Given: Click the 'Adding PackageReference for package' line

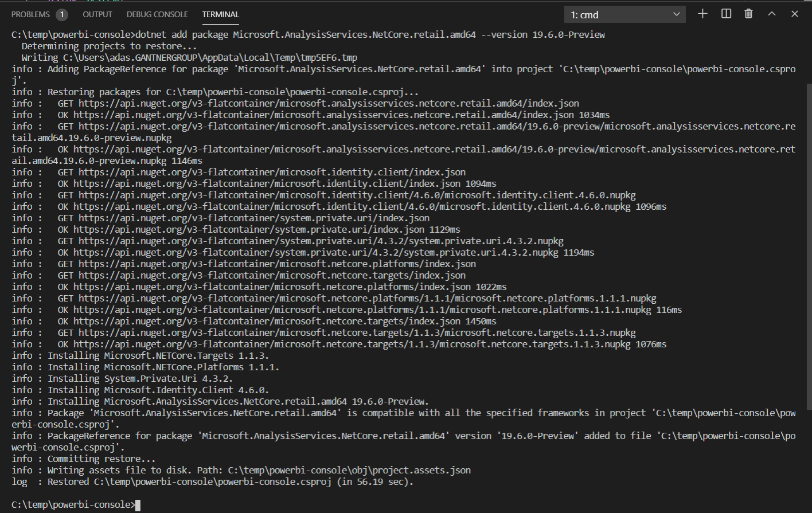Looking at the screenshot, I should click(404, 75).
